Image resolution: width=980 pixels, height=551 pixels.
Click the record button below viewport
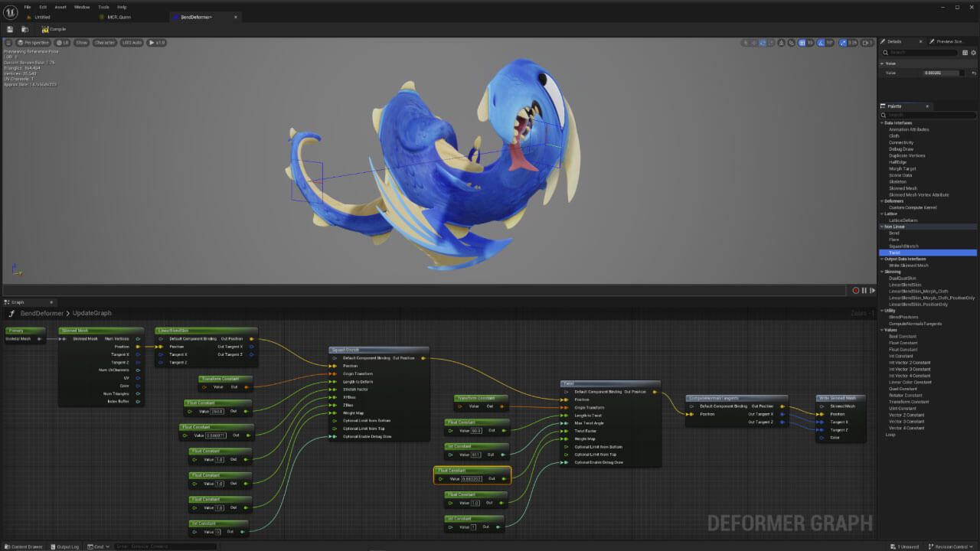coord(856,290)
